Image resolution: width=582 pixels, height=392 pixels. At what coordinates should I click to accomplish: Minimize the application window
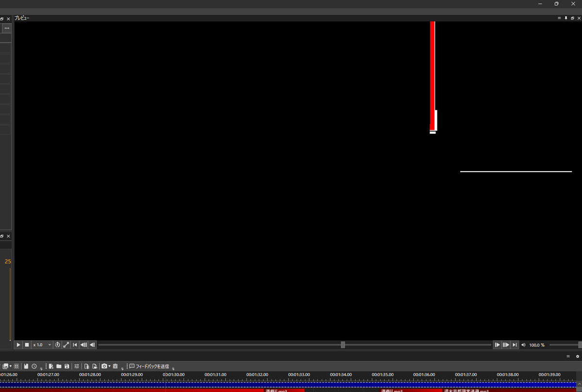pos(540,3)
